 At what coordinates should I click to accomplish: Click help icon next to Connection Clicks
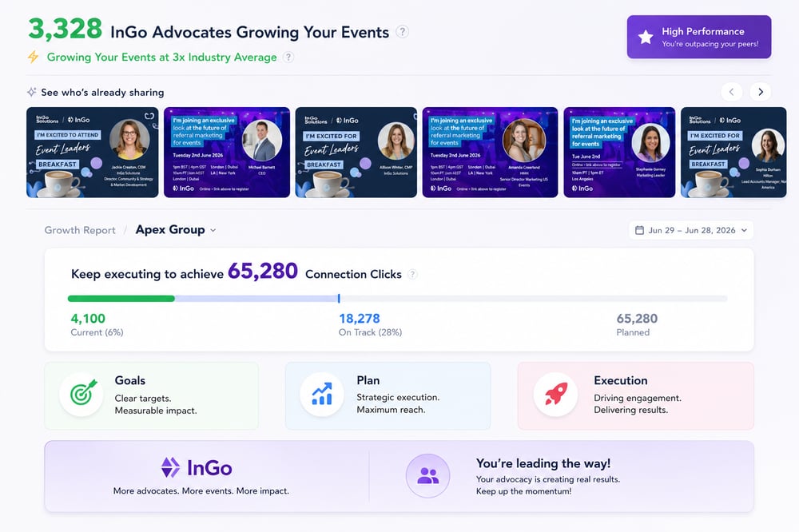pos(412,274)
